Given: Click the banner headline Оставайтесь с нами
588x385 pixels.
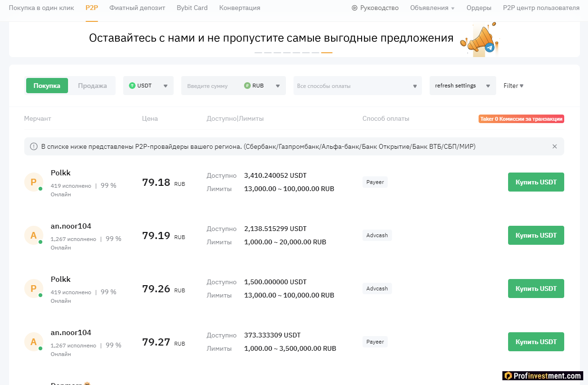Looking at the screenshot, I should (x=271, y=38).
